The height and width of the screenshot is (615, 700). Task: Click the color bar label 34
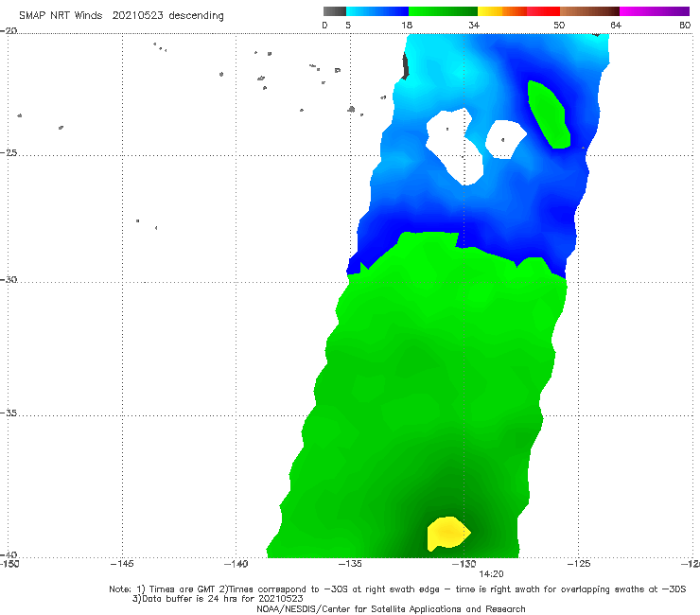coord(474,25)
